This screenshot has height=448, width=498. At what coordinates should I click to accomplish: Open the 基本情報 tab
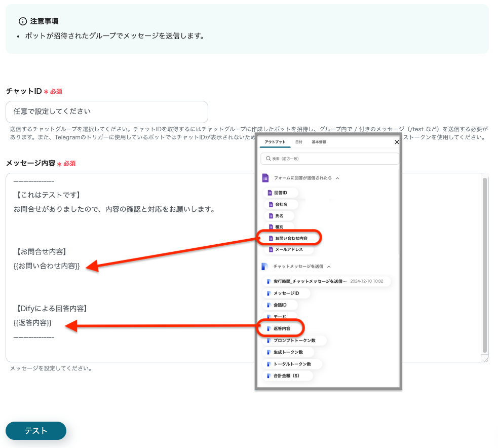click(319, 142)
